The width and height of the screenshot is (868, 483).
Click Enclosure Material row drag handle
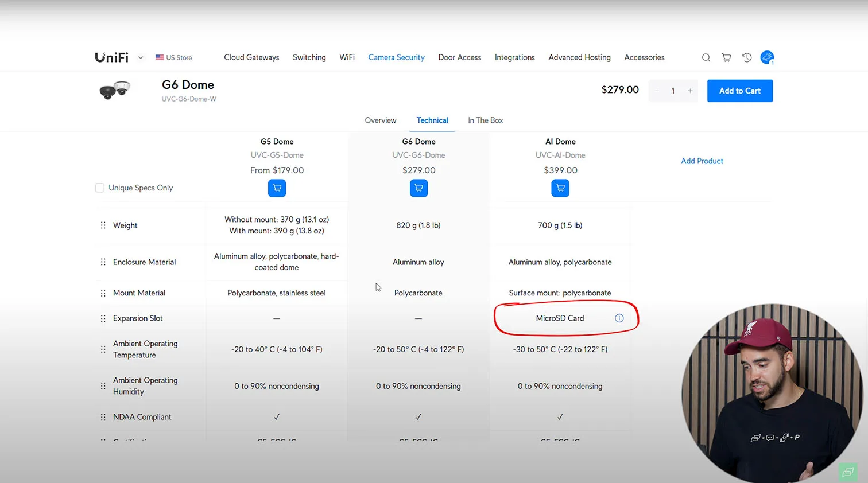tap(103, 262)
